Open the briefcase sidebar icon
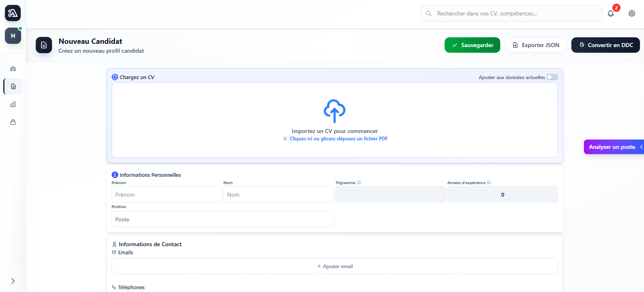Image resolution: width=644 pixels, height=292 pixels. pyautogui.click(x=13, y=122)
